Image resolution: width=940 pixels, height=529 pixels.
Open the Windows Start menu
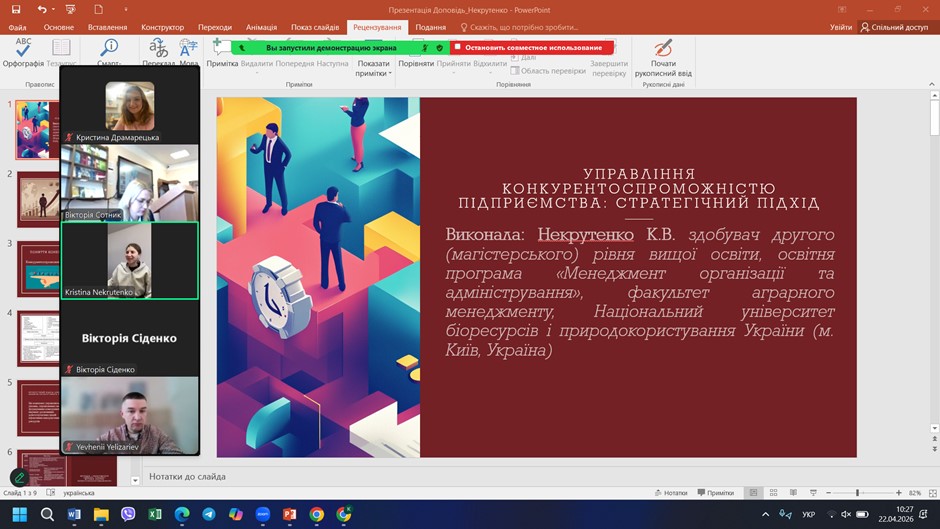pos(19,514)
